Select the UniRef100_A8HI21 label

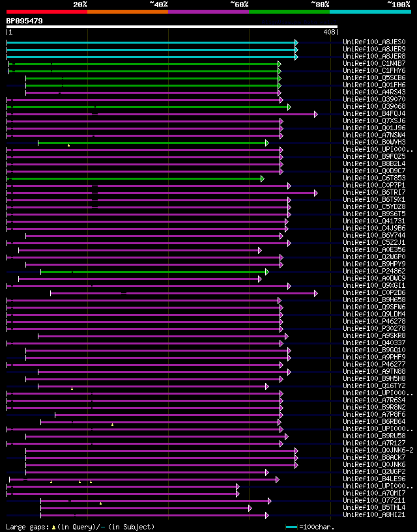click(x=374, y=515)
